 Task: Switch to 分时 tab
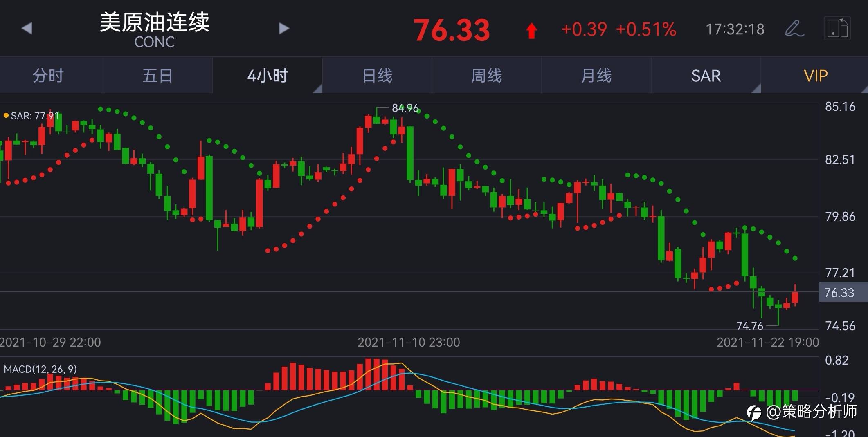(48, 76)
